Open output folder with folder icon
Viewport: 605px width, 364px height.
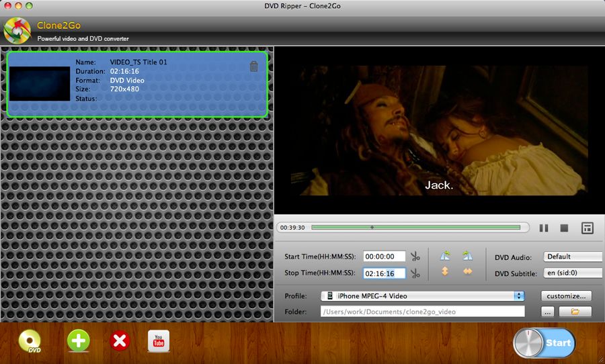click(x=575, y=312)
